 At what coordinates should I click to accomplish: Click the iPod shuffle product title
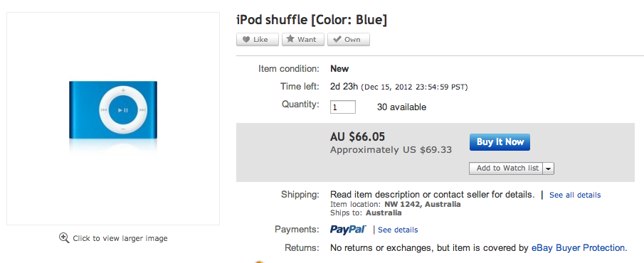(x=312, y=20)
